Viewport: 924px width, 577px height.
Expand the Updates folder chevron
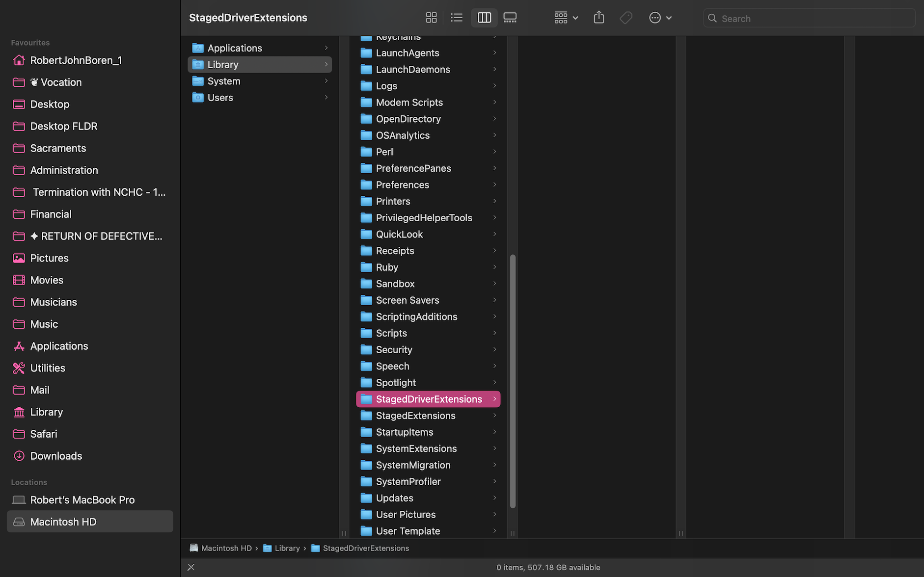click(x=494, y=498)
